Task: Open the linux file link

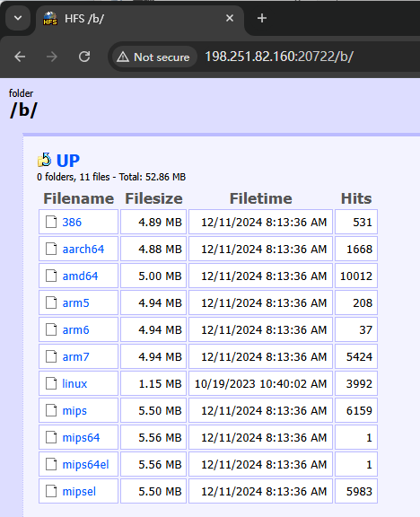Action: click(x=74, y=384)
